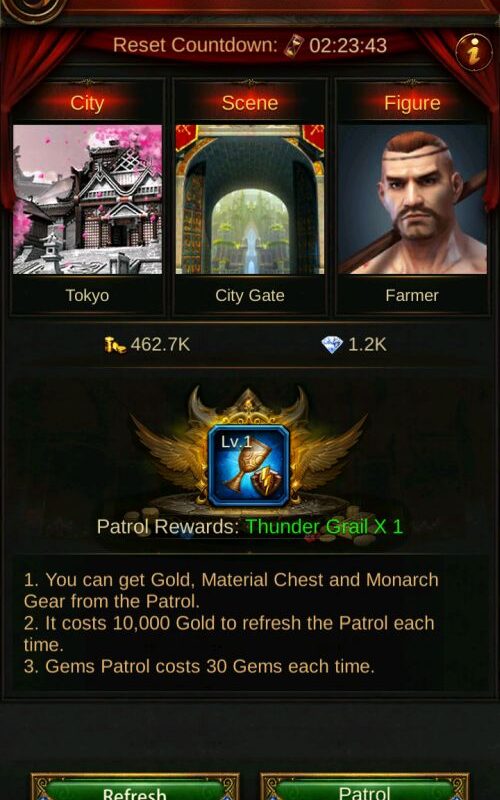The width and height of the screenshot is (500, 800).
Task: Open the info icon in top corner
Action: tap(474, 52)
